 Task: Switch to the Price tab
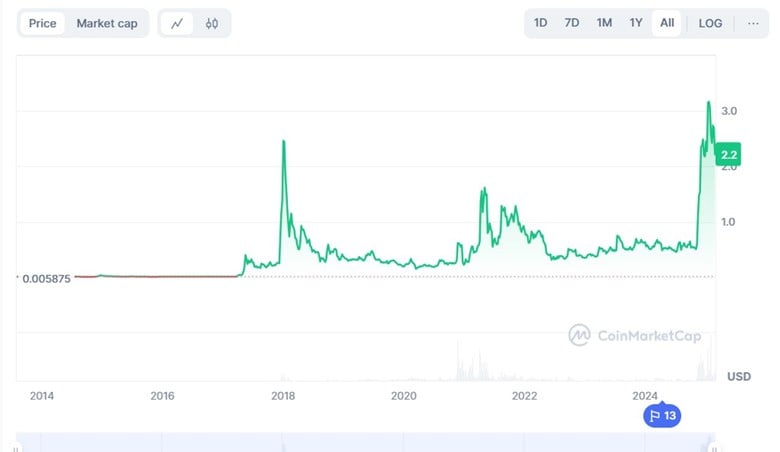coord(43,23)
